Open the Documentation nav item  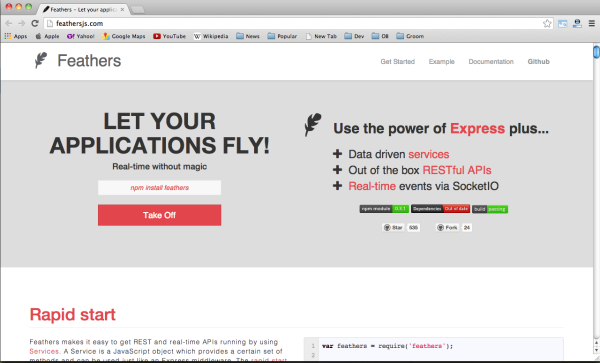pyautogui.click(x=491, y=62)
